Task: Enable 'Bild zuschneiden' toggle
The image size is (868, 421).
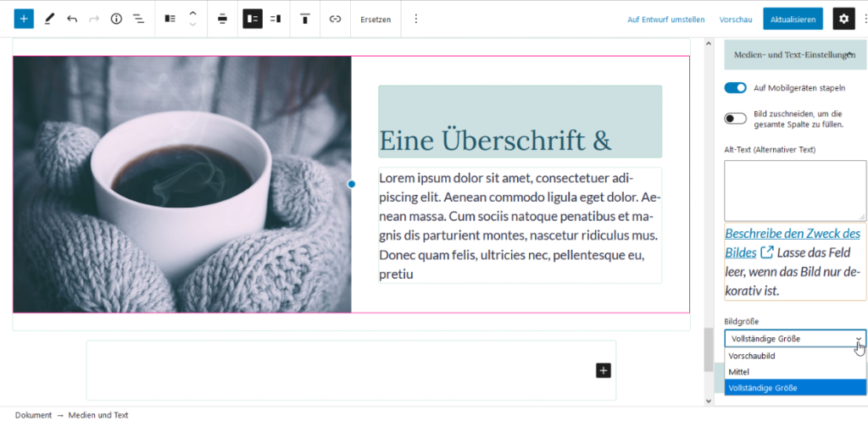Action: coord(735,119)
